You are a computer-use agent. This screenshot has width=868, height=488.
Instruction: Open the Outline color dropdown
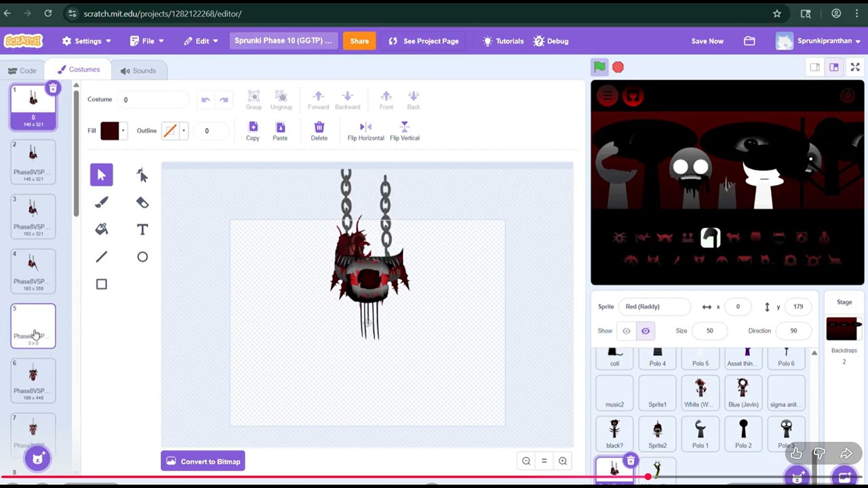183,131
